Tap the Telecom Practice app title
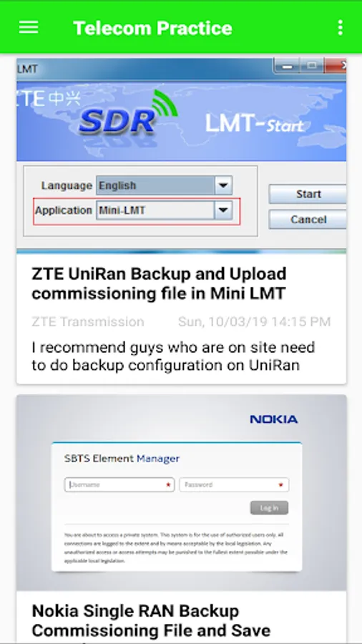Screen dimensions: 362x644 pyautogui.click(x=152, y=28)
